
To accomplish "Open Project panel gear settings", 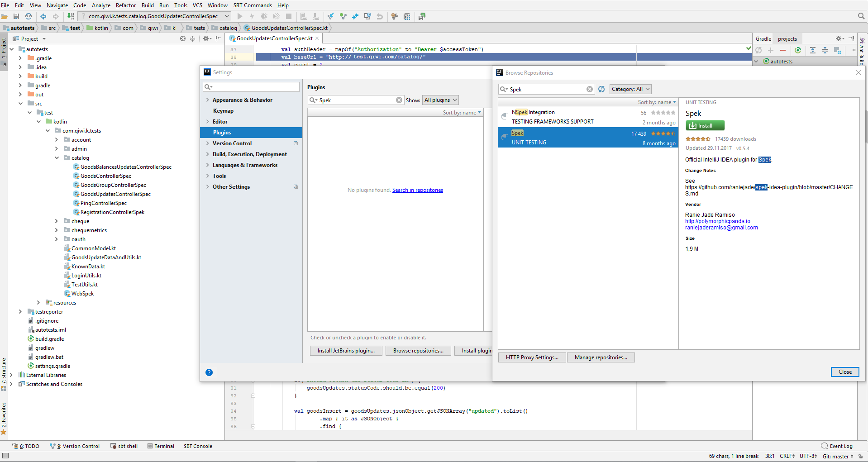I will (x=206, y=38).
